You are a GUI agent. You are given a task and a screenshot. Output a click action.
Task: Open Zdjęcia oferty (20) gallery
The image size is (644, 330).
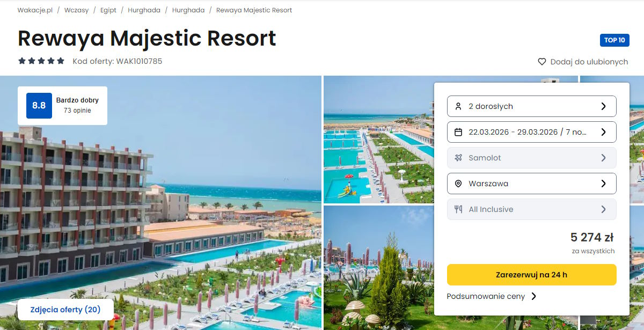pyautogui.click(x=65, y=310)
